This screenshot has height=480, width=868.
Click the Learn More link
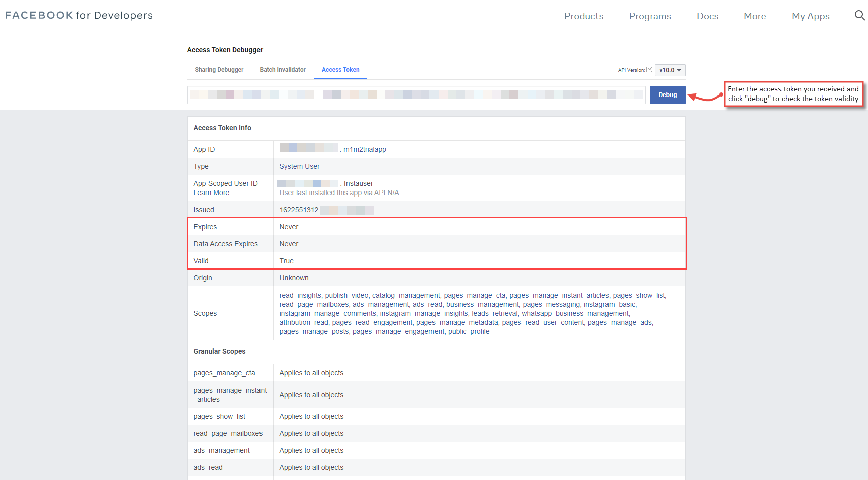pos(211,193)
